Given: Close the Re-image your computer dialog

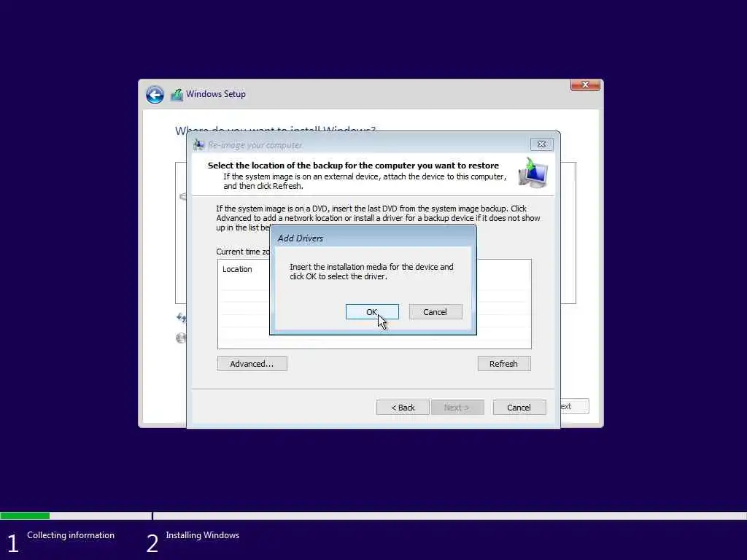Looking at the screenshot, I should 542,144.
